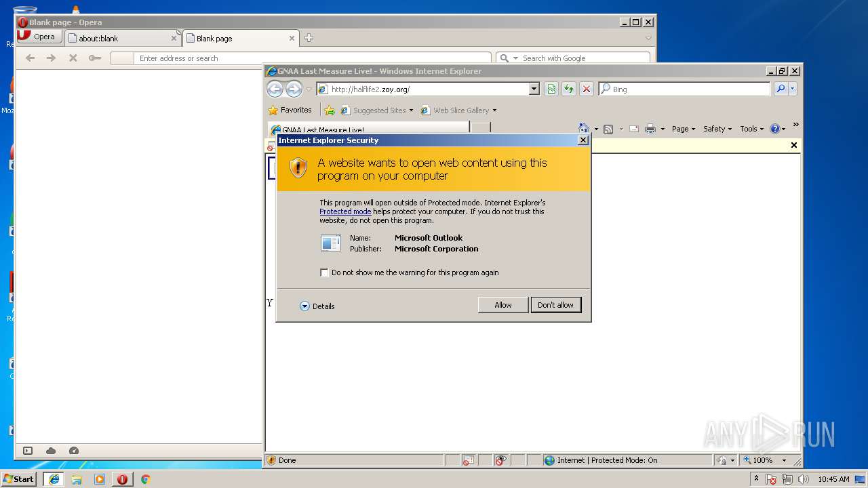Click Internet Explorer taskbar icon
Viewport: 868px width, 488px height.
pyautogui.click(x=54, y=479)
